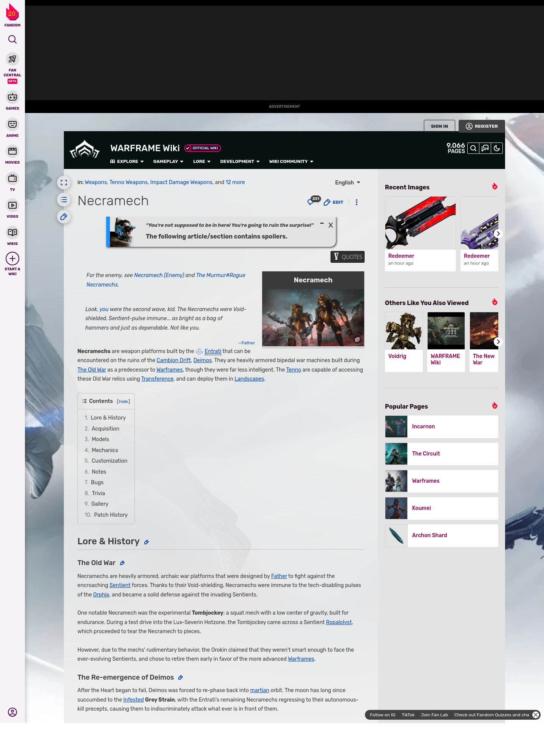
Task: Open the floating table of contents icon
Action: 64,200
